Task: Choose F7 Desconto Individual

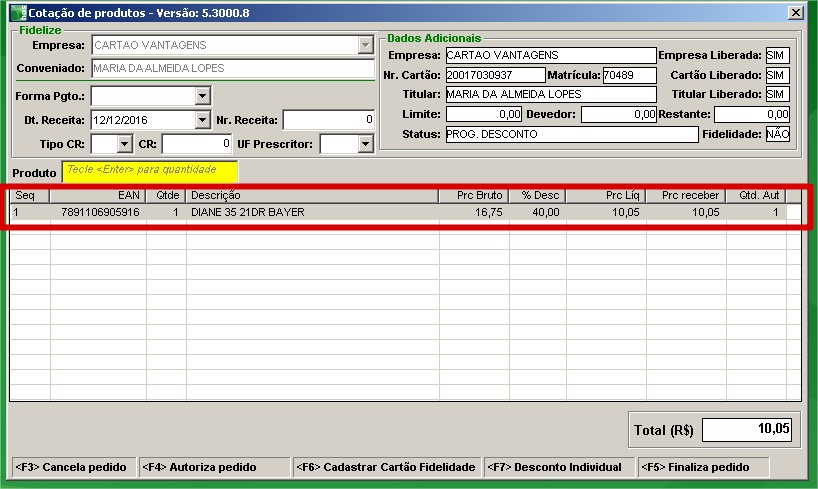Action: pyautogui.click(x=554, y=467)
